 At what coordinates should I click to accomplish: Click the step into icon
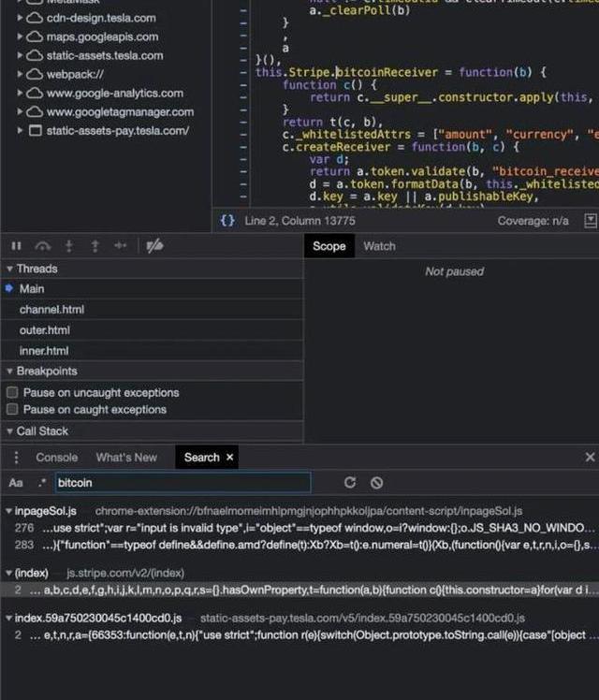point(68,246)
